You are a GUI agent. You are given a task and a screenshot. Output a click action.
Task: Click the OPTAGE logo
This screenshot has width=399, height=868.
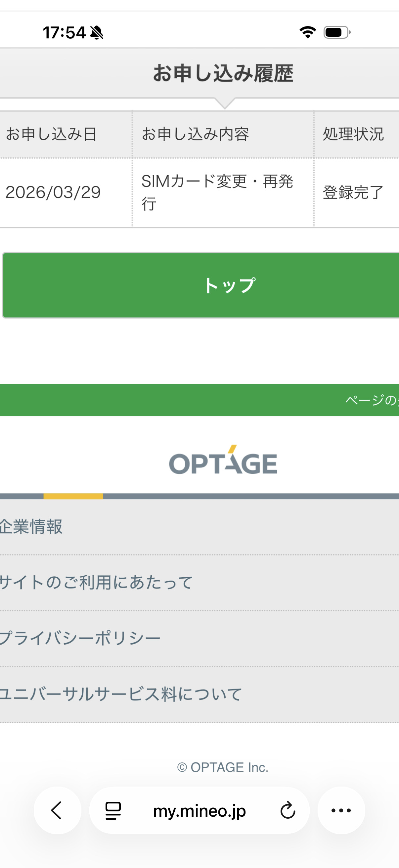pos(223,460)
